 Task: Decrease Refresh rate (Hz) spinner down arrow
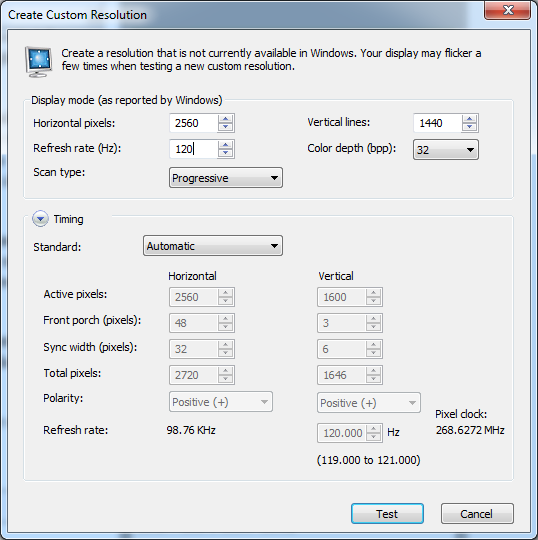coord(226,154)
